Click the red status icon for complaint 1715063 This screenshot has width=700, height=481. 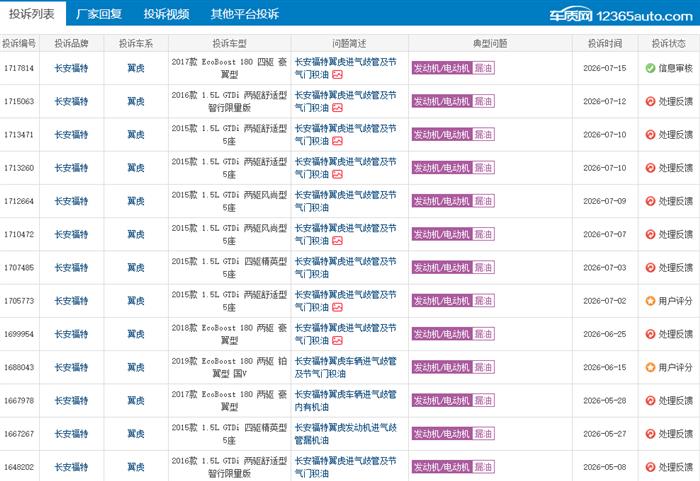click(x=650, y=101)
